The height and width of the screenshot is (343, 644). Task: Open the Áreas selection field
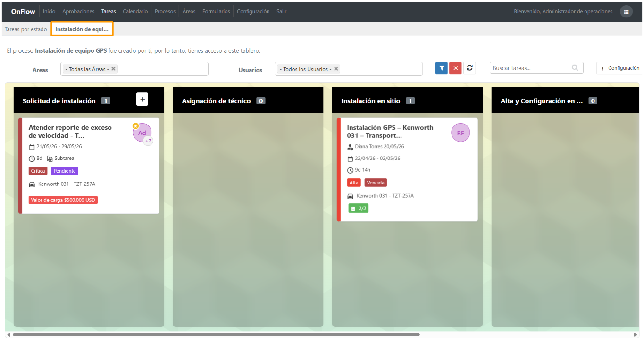(x=134, y=69)
